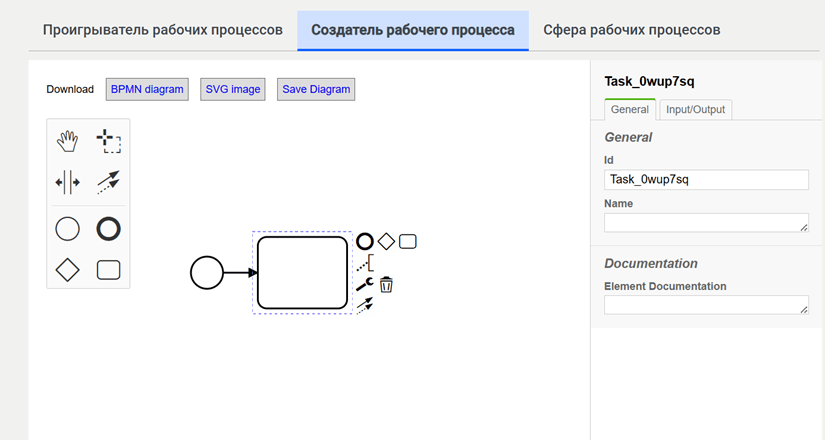Viewport: 825px width, 440px height.
Task: Delete selected task with trash icon
Action: [x=386, y=285]
